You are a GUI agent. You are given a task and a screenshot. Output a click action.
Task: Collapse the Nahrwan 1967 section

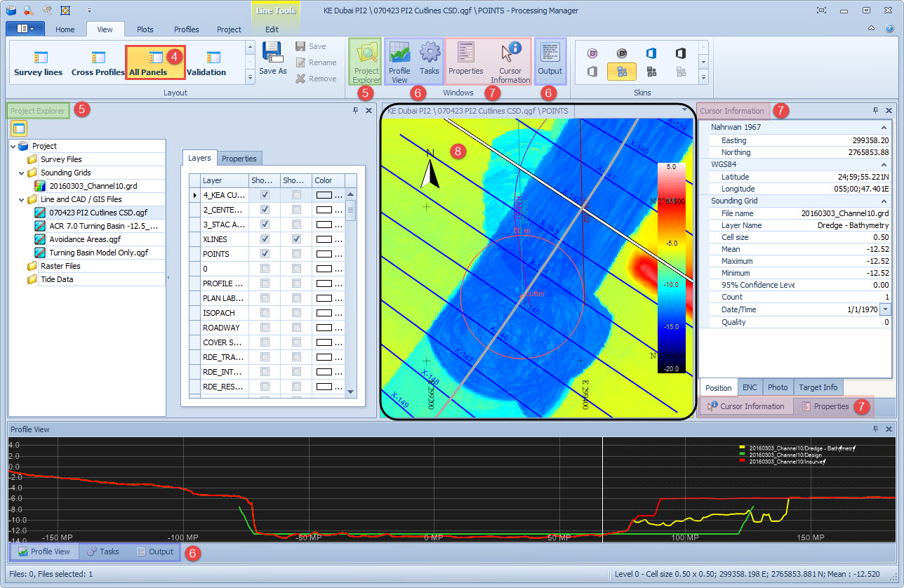[x=884, y=128]
